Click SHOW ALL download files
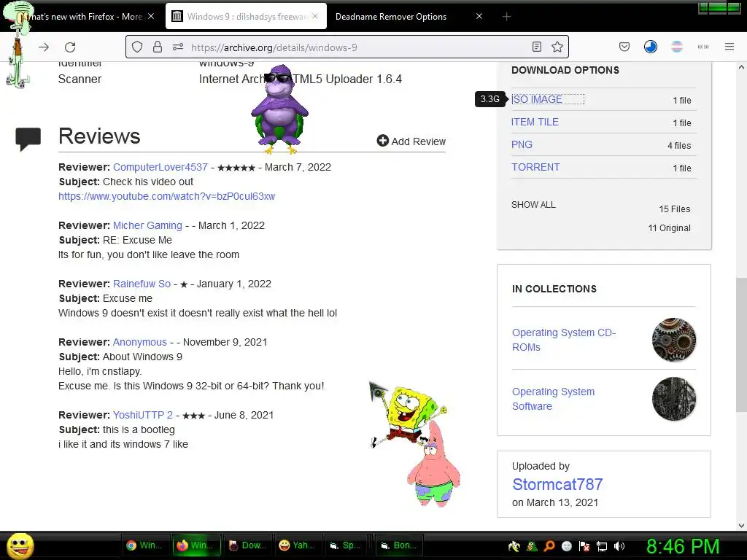The image size is (747, 560). pos(533,205)
